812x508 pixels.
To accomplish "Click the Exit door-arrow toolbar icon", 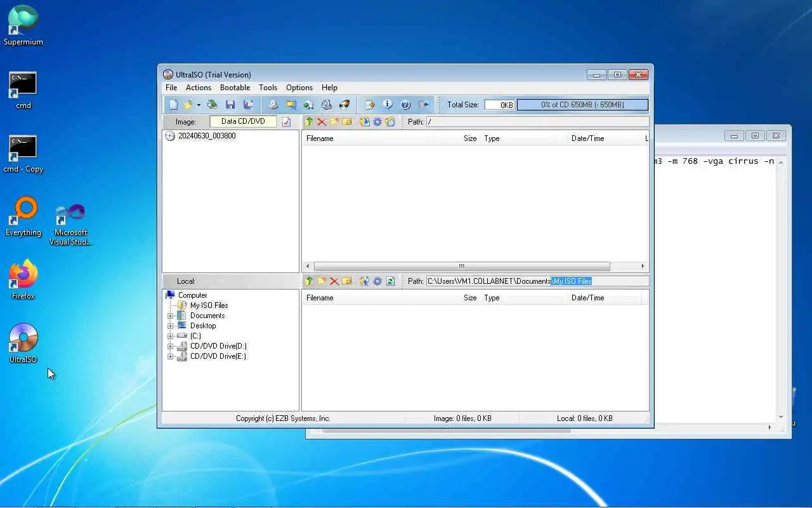I will tap(423, 105).
